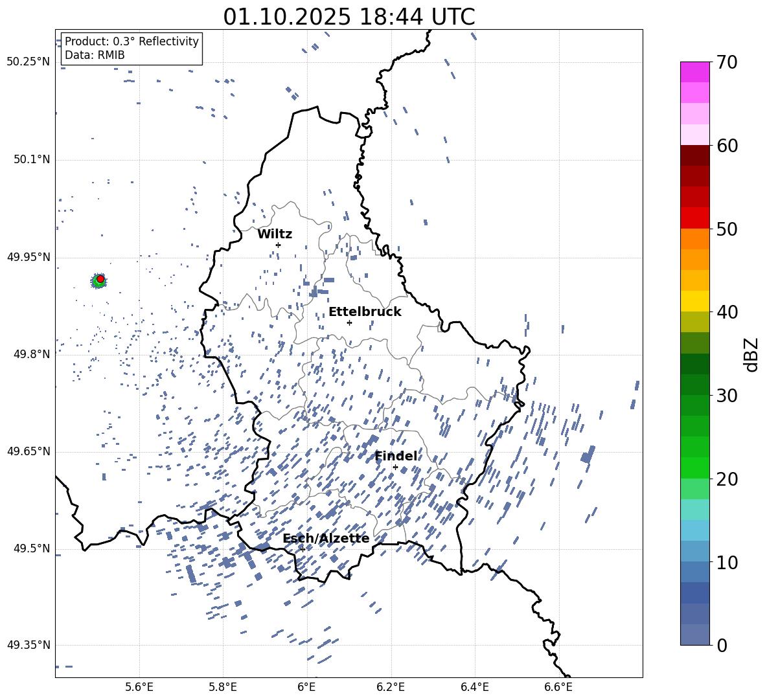
Task: Select the Findel station cross marker
Action: tap(395, 467)
